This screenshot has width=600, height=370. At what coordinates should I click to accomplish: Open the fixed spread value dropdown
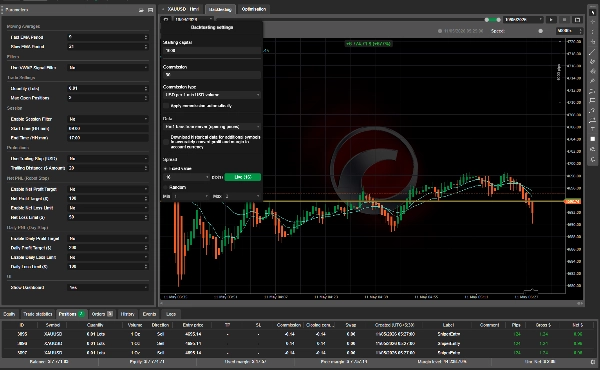click(x=187, y=177)
